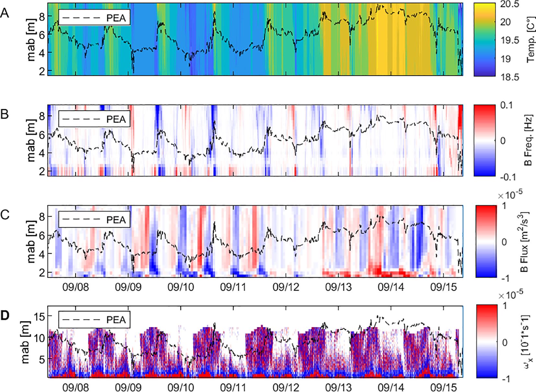
Task: Click the 'Temp. [C°]' colorbar label
Action: click(x=530, y=40)
